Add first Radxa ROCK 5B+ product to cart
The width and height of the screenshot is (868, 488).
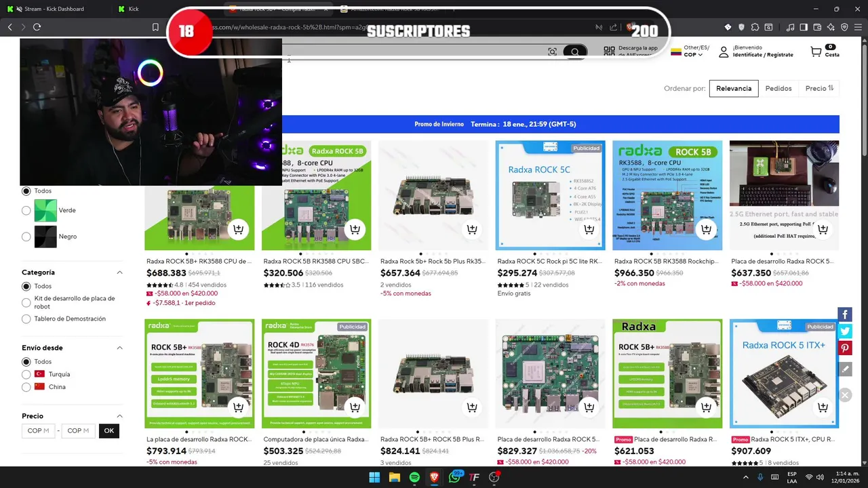coord(238,230)
